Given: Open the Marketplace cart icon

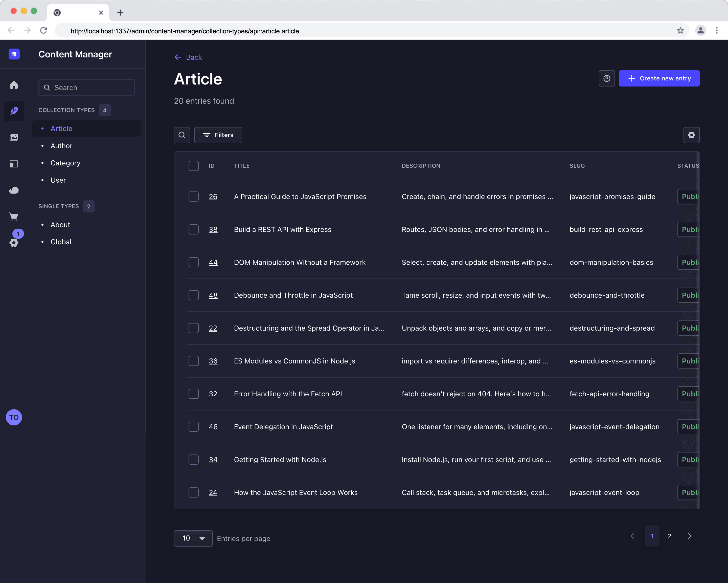Looking at the screenshot, I should (14, 217).
